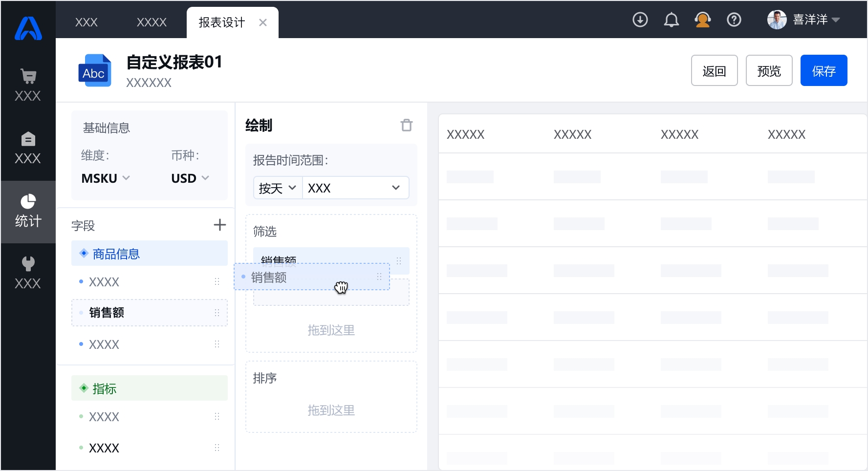Click 拖到这里 area in 筛选 section
The width and height of the screenshot is (868, 471).
coord(331,330)
